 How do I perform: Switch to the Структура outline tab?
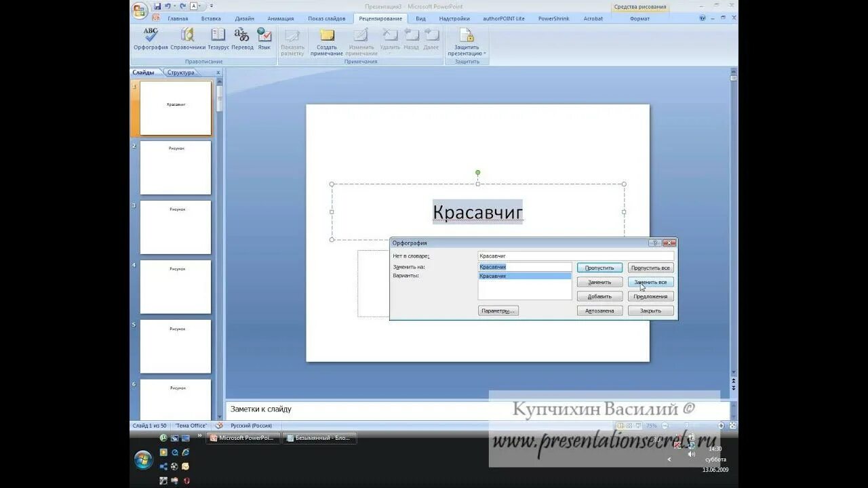180,73
